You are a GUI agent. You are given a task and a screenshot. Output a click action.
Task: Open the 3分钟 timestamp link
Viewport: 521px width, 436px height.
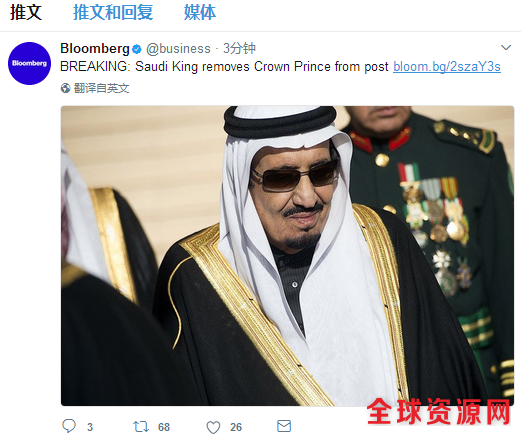tap(239, 49)
